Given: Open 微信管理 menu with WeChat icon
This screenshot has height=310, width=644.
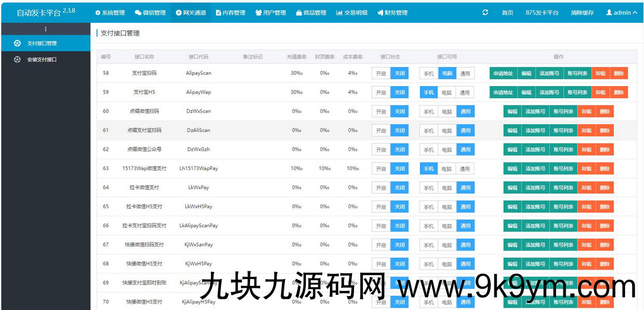Looking at the screenshot, I should click(x=150, y=13).
